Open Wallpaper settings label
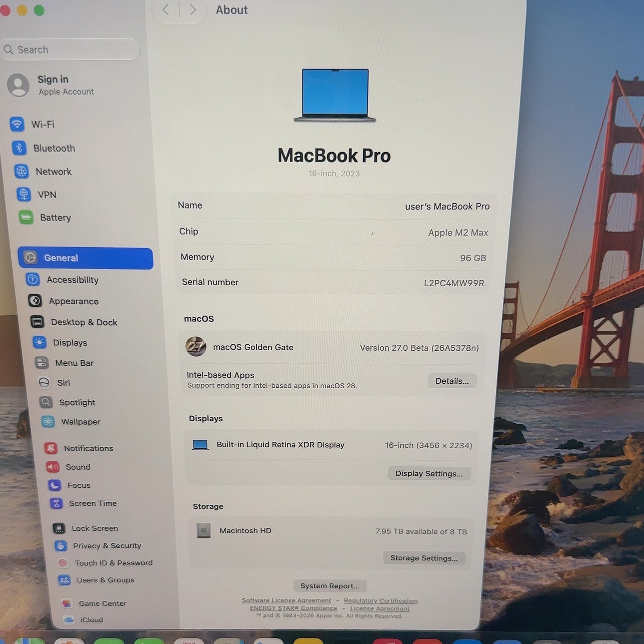644x644 pixels. tap(81, 422)
